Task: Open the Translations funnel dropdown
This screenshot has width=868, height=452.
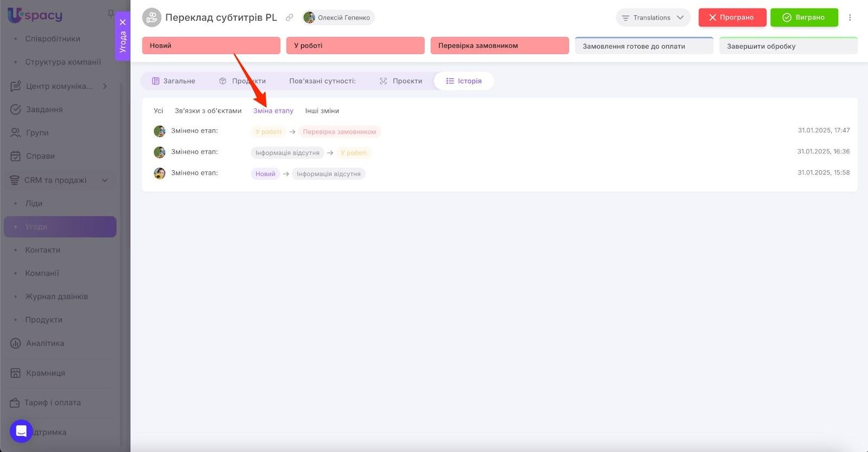Action: point(653,17)
